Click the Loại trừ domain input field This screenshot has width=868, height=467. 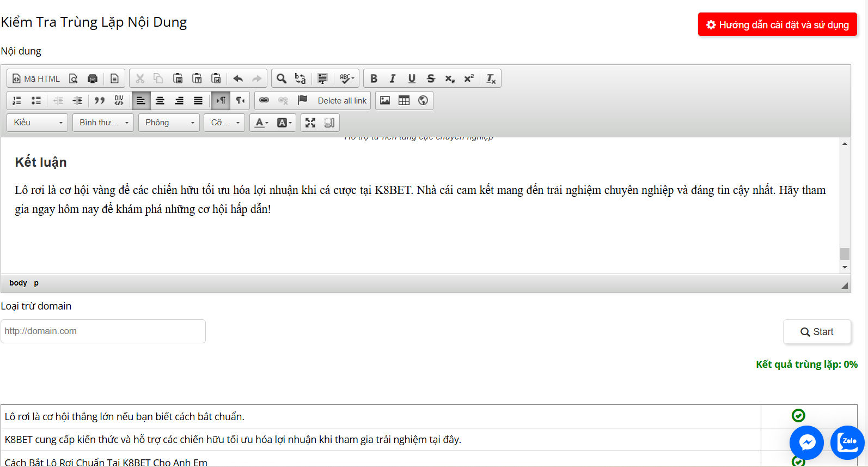coord(103,331)
